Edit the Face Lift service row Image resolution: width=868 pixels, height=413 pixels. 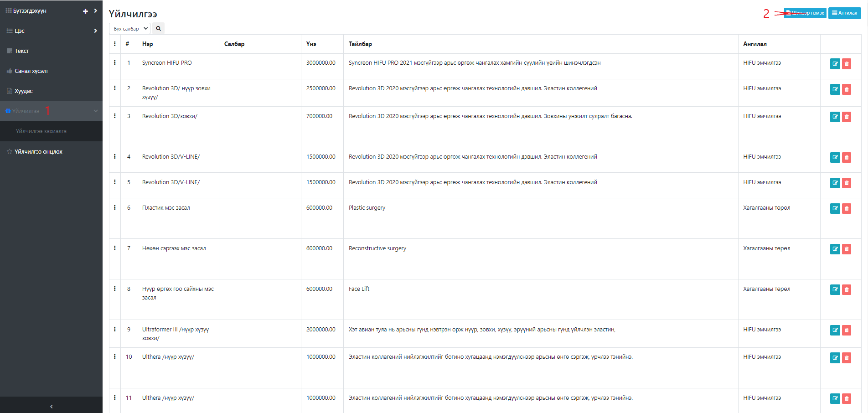coord(835,290)
